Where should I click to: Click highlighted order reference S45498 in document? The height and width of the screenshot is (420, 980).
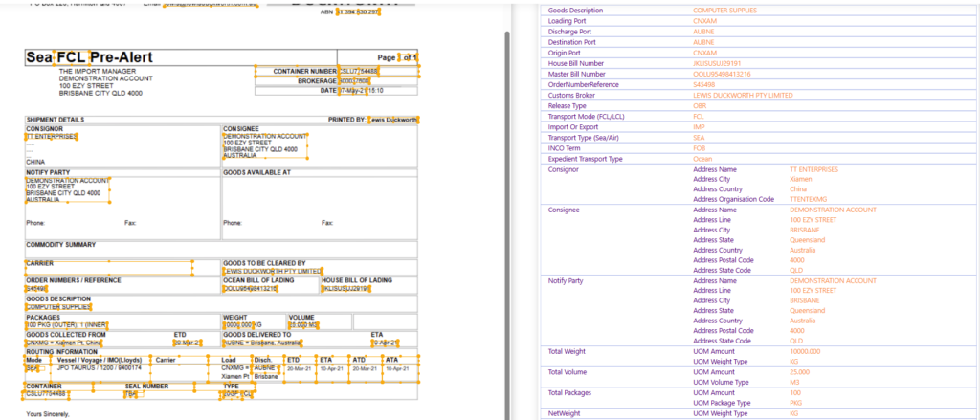(36, 289)
